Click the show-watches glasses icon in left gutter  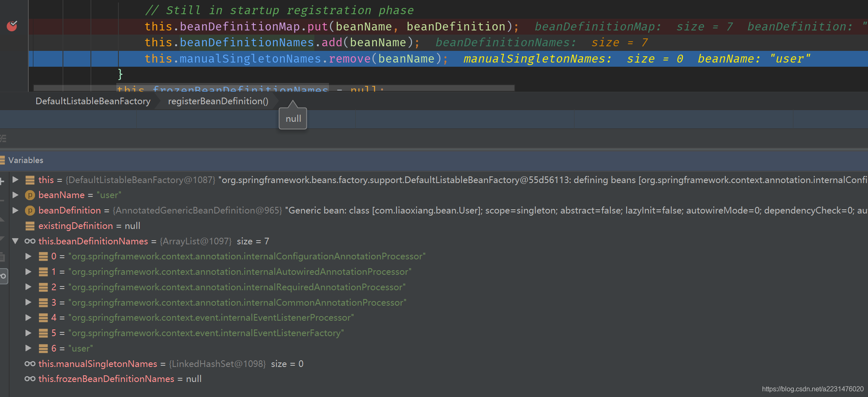click(x=3, y=276)
